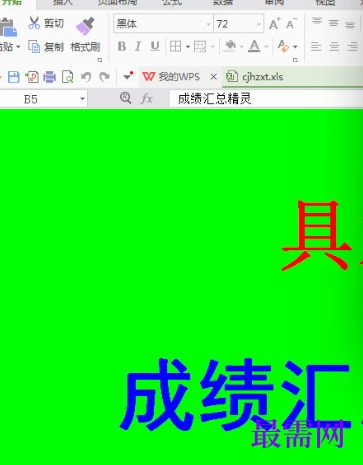The width and height of the screenshot is (363, 465).
Task: Select the cell with red character 具
Action: pyautogui.click(x=317, y=235)
